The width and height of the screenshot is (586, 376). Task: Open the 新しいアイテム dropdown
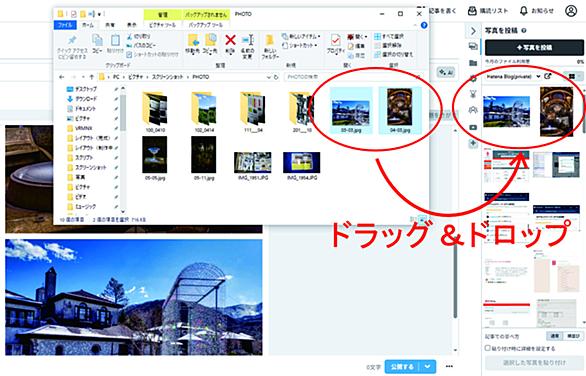pyautogui.click(x=301, y=36)
